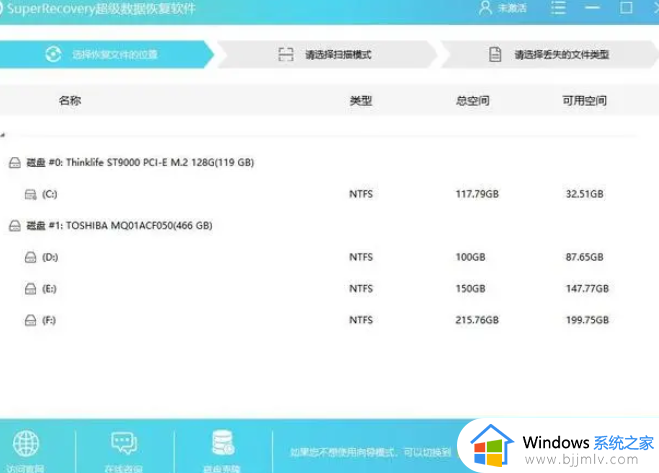Open the official website globe icon
Image resolution: width=659 pixels, height=473 pixels.
(x=26, y=443)
